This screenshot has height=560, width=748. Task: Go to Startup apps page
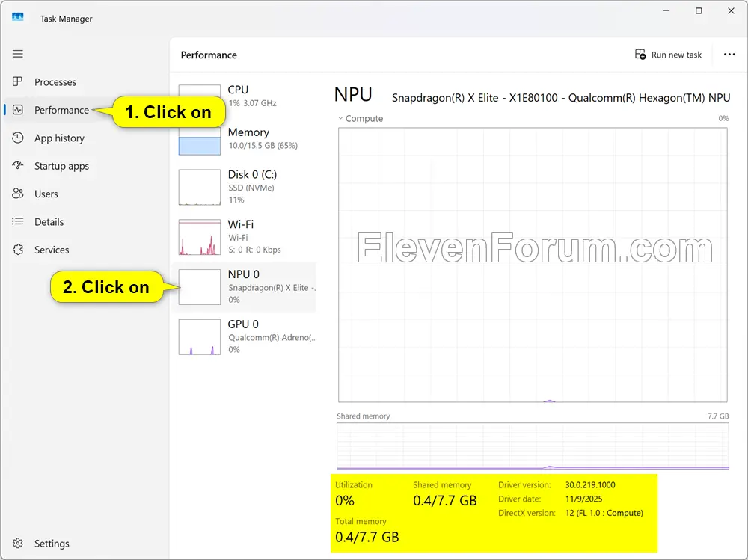coord(61,166)
